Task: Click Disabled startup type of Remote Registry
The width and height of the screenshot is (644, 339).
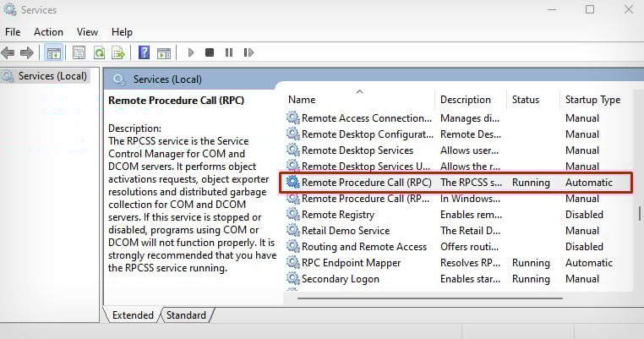Action: point(584,215)
